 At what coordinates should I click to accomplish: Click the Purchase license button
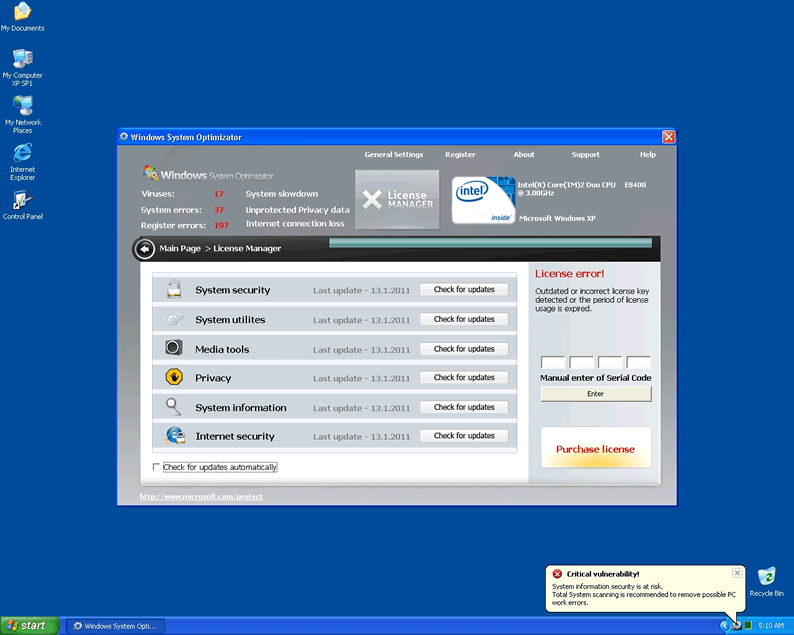coord(595,449)
